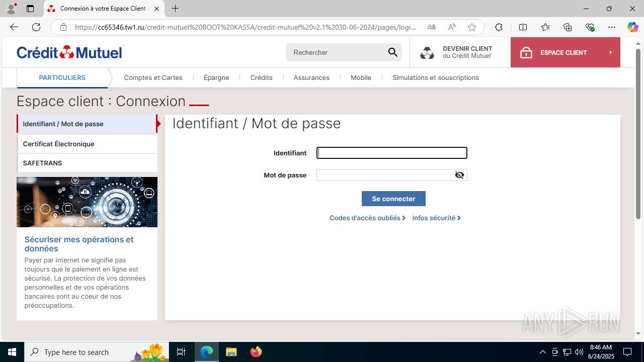
Task: Open Comptes et Cartes menu
Action: [153, 77]
